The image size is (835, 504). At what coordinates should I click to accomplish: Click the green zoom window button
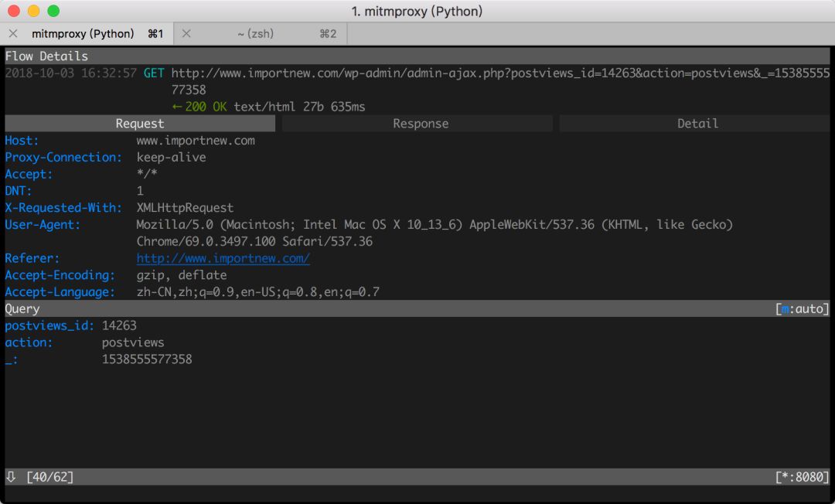coord(53,11)
